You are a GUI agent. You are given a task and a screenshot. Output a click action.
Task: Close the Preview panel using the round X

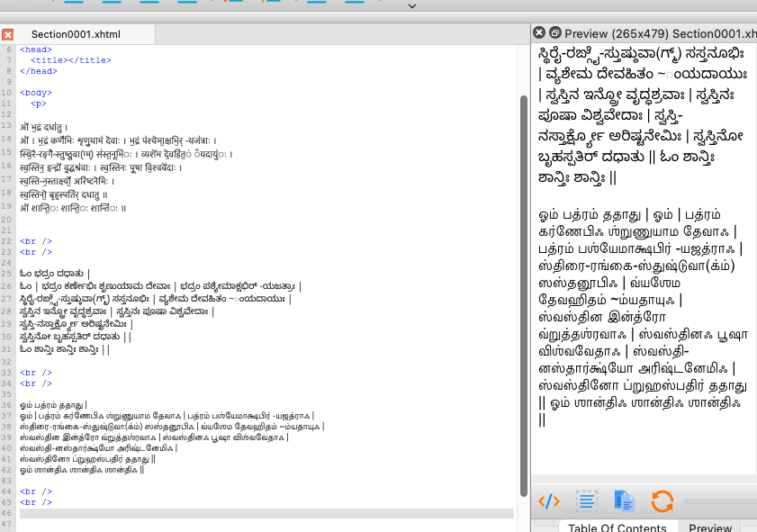point(539,32)
